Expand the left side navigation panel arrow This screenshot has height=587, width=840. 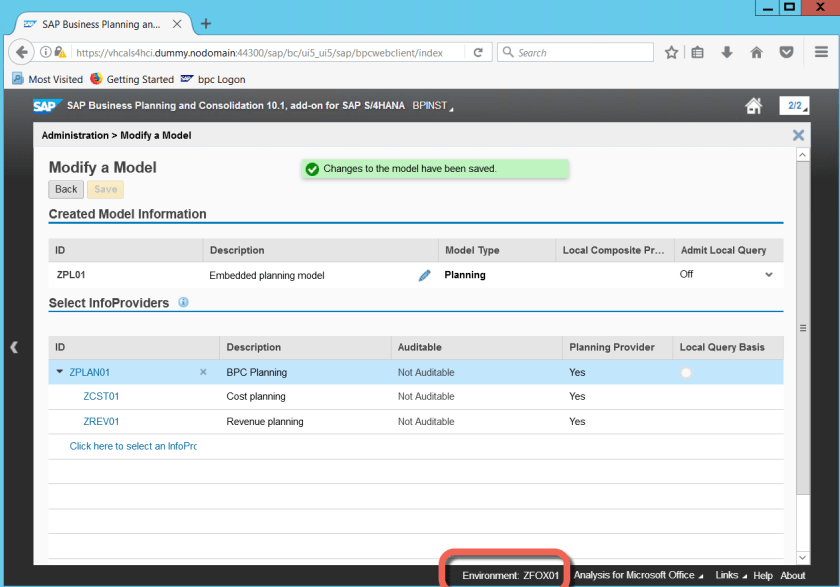tap(14, 347)
